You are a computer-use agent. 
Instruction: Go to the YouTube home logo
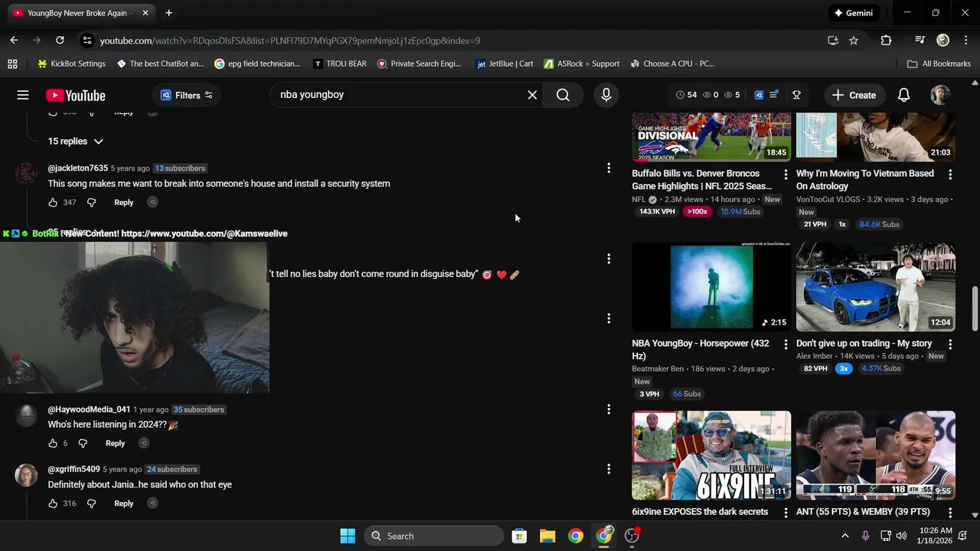76,95
